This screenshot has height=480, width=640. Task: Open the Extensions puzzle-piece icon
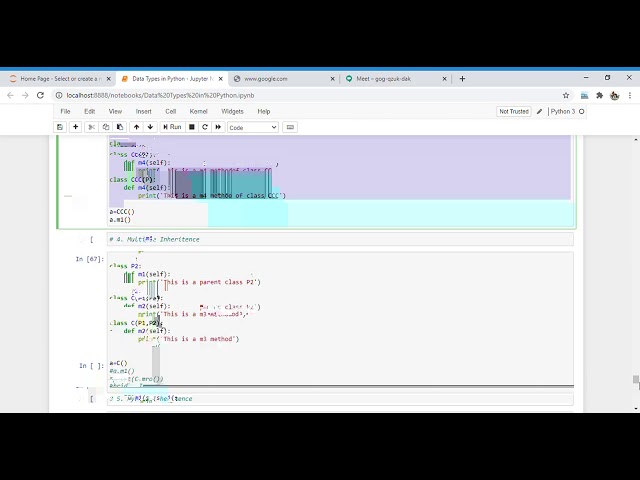pos(600,96)
